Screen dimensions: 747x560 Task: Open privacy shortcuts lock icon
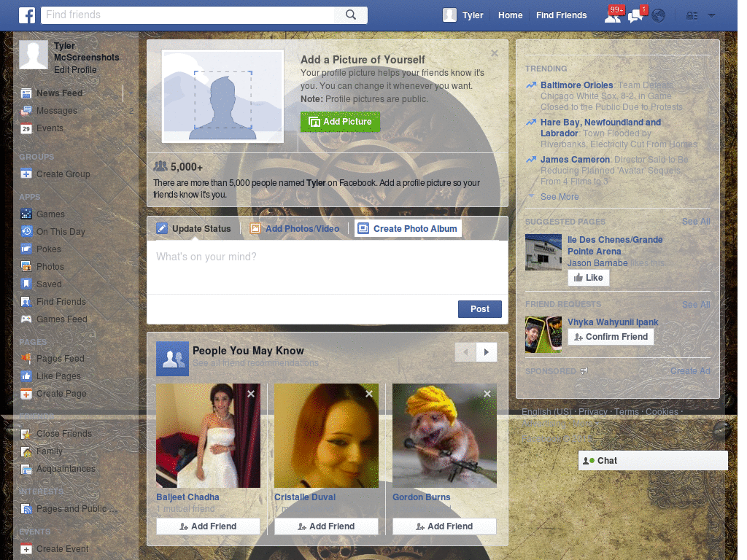click(692, 16)
